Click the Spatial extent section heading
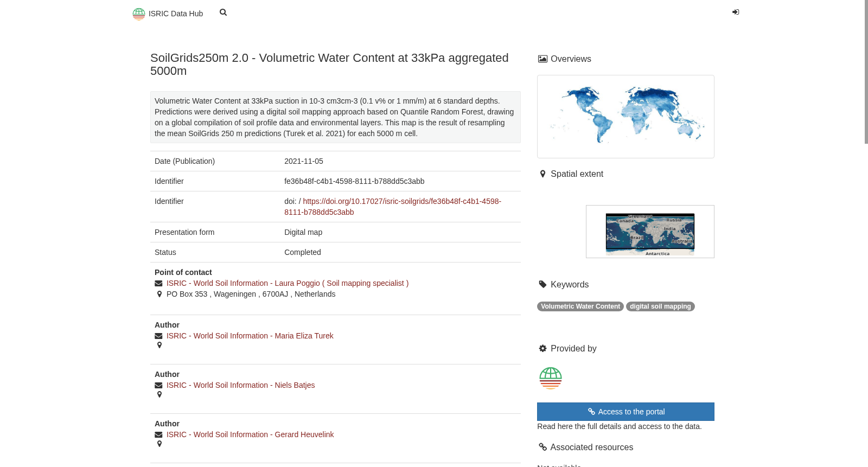Screen dimensions: 868x467 point(577,174)
